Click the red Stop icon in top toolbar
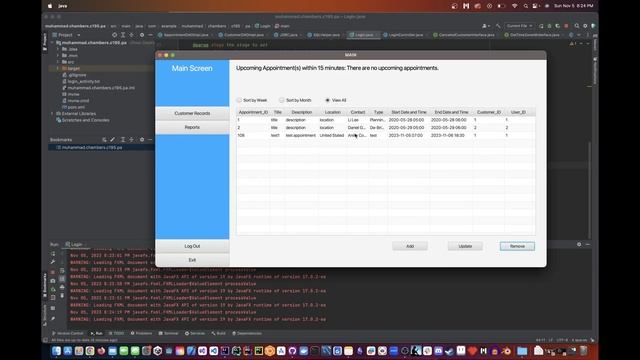This screenshot has height=360, width=640. (567, 26)
